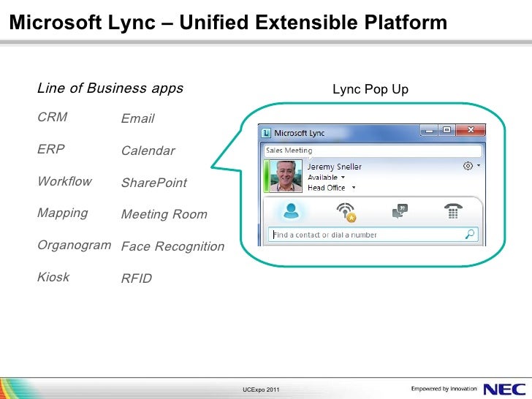The height and width of the screenshot is (399, 532).
Task: Click the Empowered by Innovation tagline
Action: coord(444,389)
